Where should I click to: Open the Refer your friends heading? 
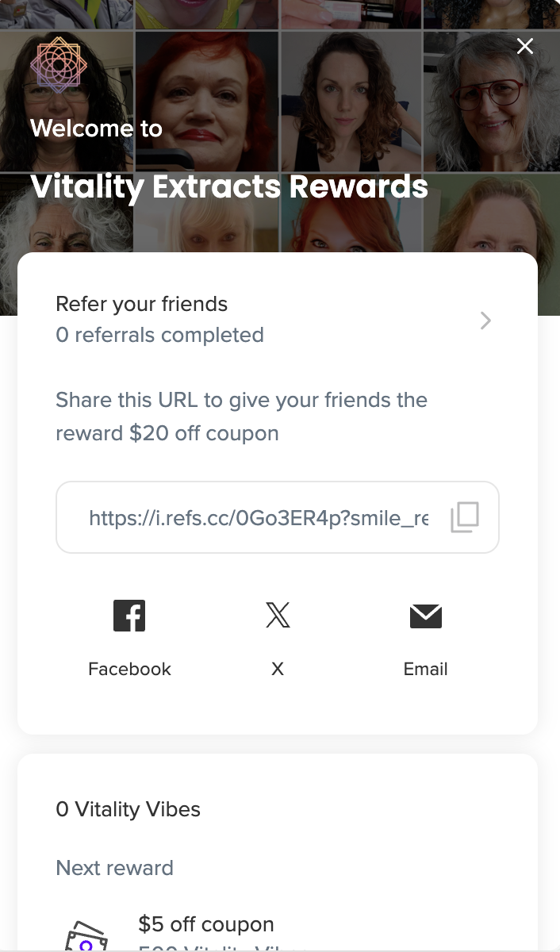pyautogui.click(x=142, y=304)
